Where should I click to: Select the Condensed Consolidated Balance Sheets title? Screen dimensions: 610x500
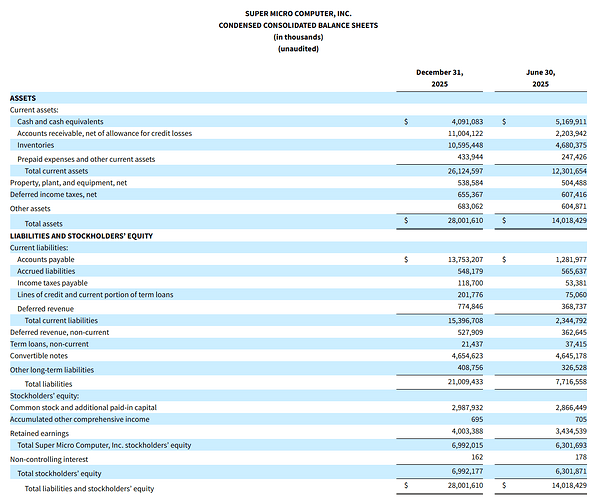[298, 25]
